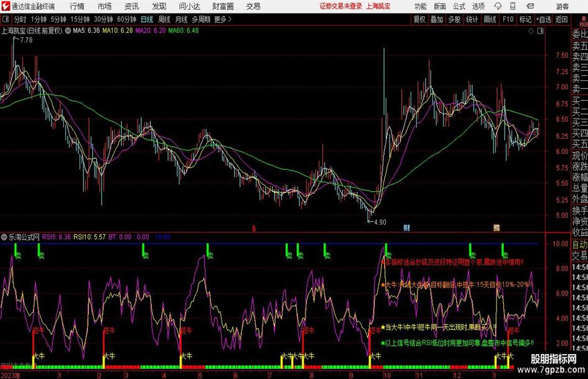Toggle 复权 price adjustment
Screen dimensions: 588x379
pos(420,19)
